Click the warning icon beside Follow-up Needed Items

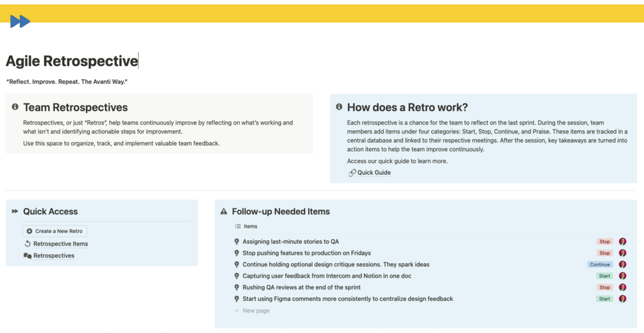224,211
